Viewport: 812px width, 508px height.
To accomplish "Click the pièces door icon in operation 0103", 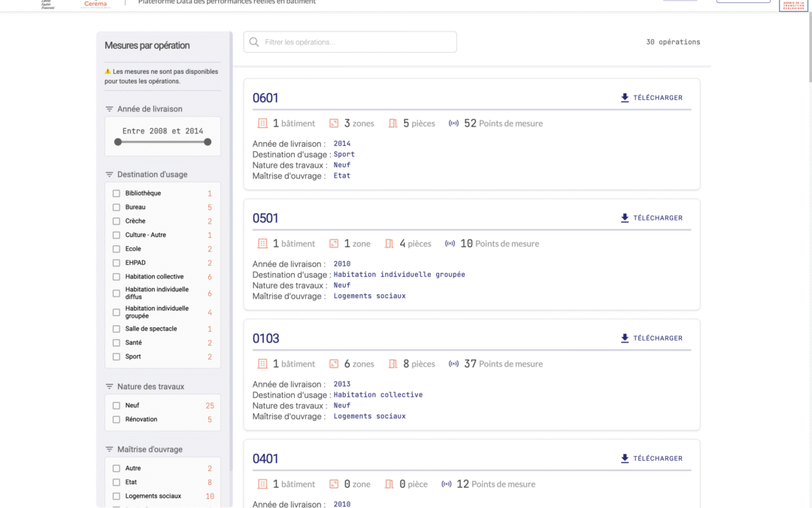I will [x=392, y=364].
